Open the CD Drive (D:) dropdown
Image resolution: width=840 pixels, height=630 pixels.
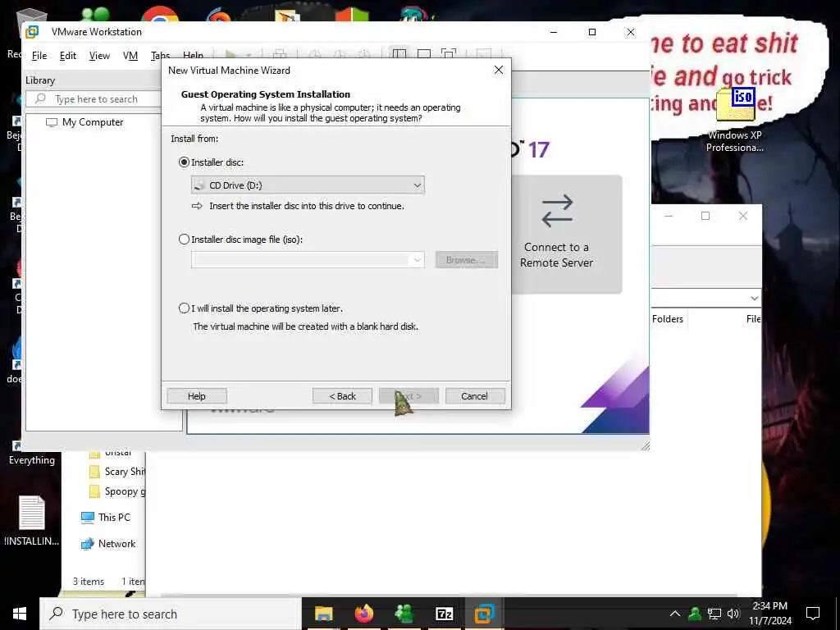[x=308, y=185]
